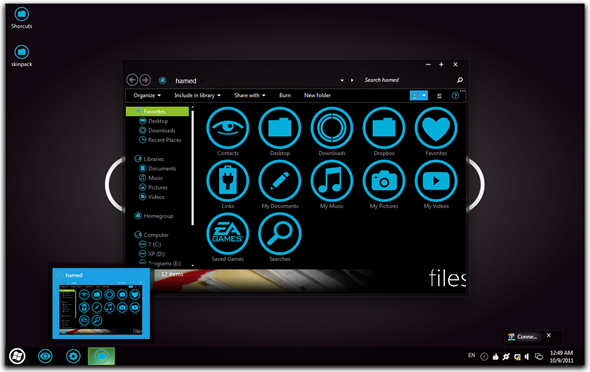This screenshot has height=372, width=590.
Task: Toggle the preview pane icon
Action: [439, 96]
